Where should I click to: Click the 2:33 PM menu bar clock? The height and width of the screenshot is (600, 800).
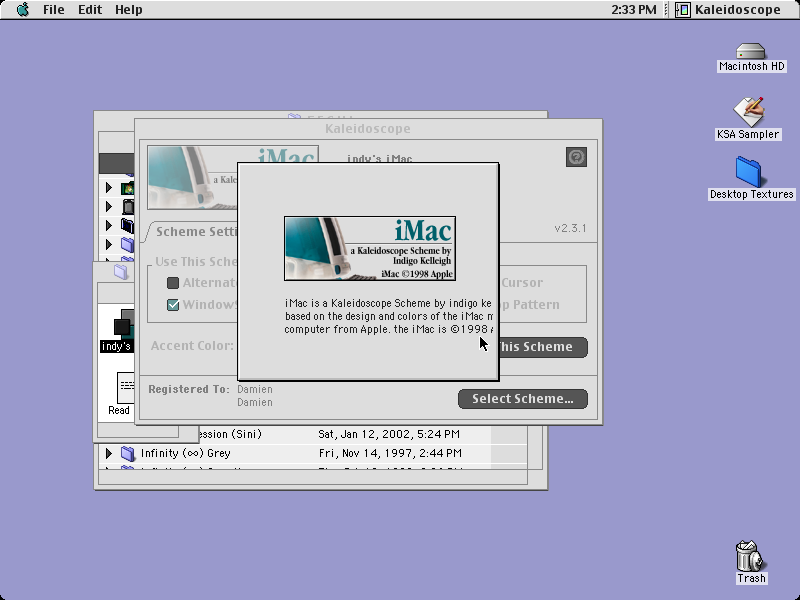[634, 9]
